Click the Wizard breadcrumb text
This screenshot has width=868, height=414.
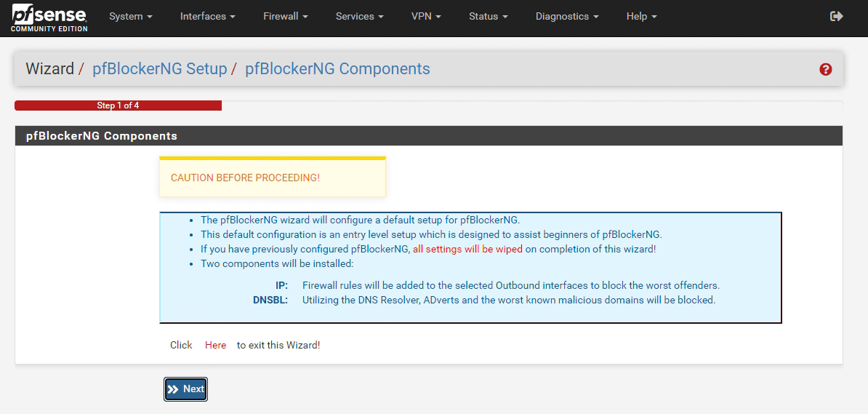(49, 69)
